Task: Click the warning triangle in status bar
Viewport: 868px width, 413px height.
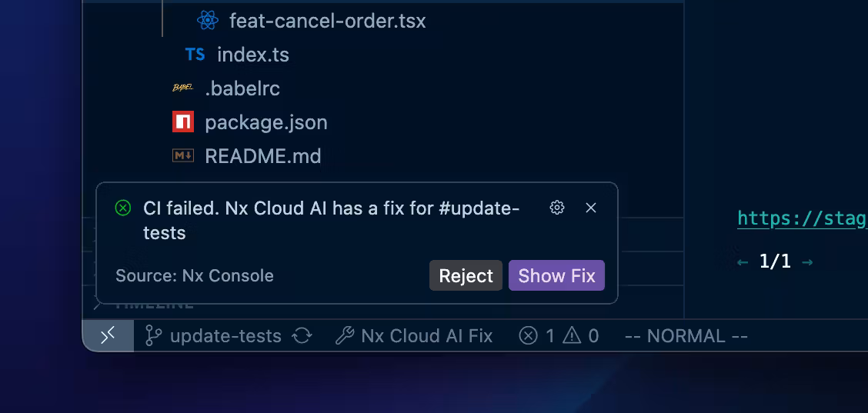Action: (572, 336)
